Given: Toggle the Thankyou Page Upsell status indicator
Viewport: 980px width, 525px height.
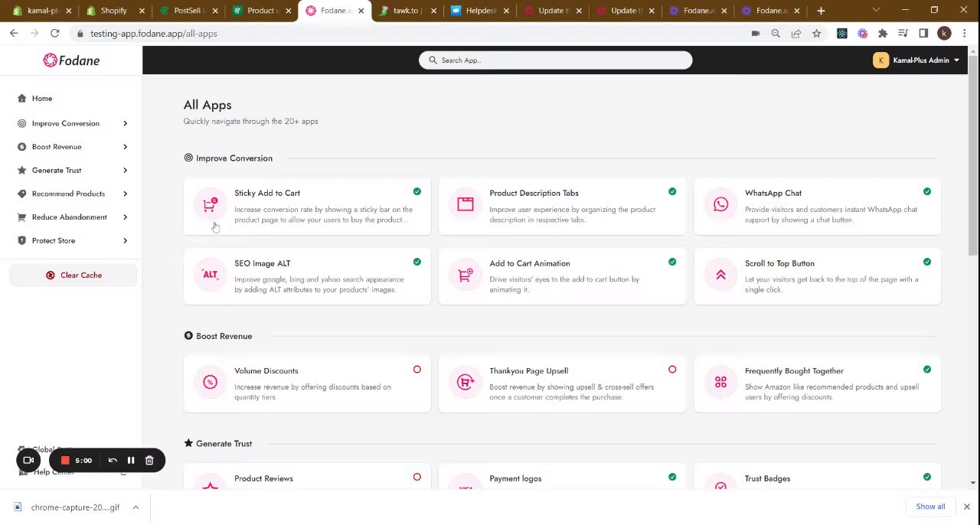Looking at the screenshot, I should click(672, 370).
